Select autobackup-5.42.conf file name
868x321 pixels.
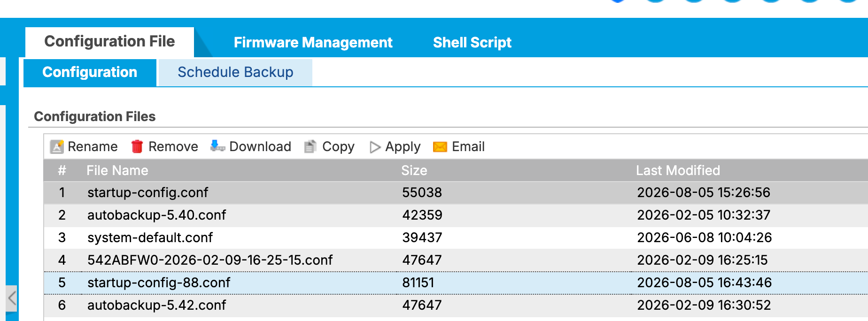tap(156, 305)
